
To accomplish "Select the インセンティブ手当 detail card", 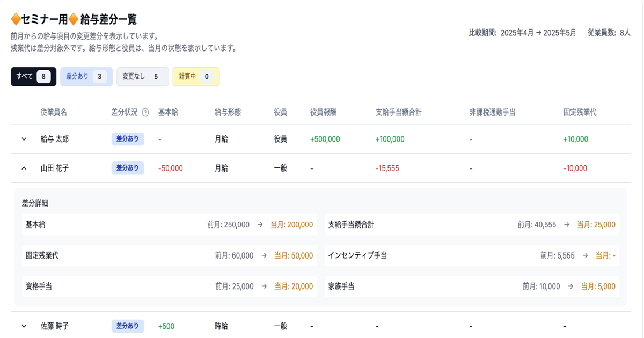I will pyautogui.click(x=472, y=255).
